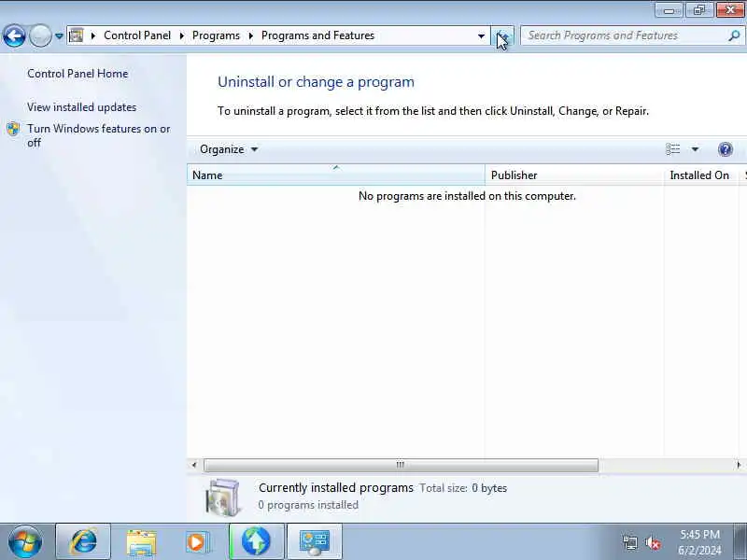Open the Windows Start button
The image size is (747, 560).
(x=25, y=542)
